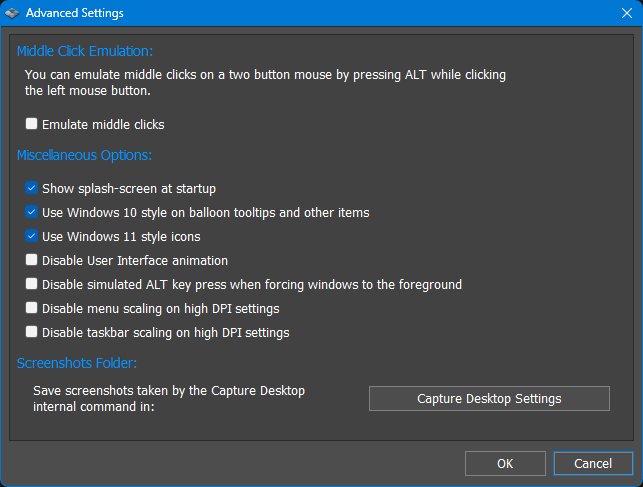Viewport: 643px width, 487px height.
Task: Confirm changes with the OK button
Action: pos(505,464)
